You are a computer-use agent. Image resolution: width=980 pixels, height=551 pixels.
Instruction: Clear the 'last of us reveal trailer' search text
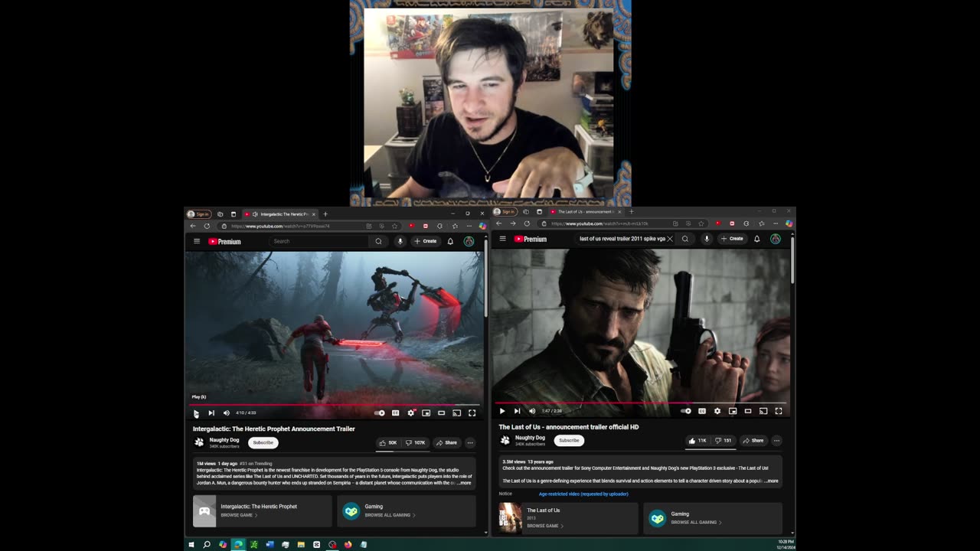670,239
